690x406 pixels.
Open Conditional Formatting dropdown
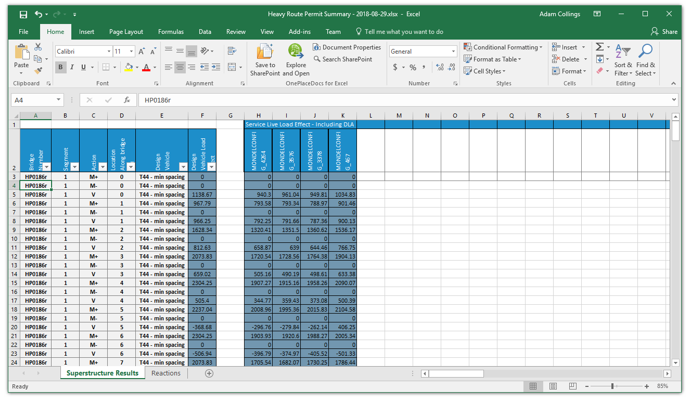(x=503, y=47)
